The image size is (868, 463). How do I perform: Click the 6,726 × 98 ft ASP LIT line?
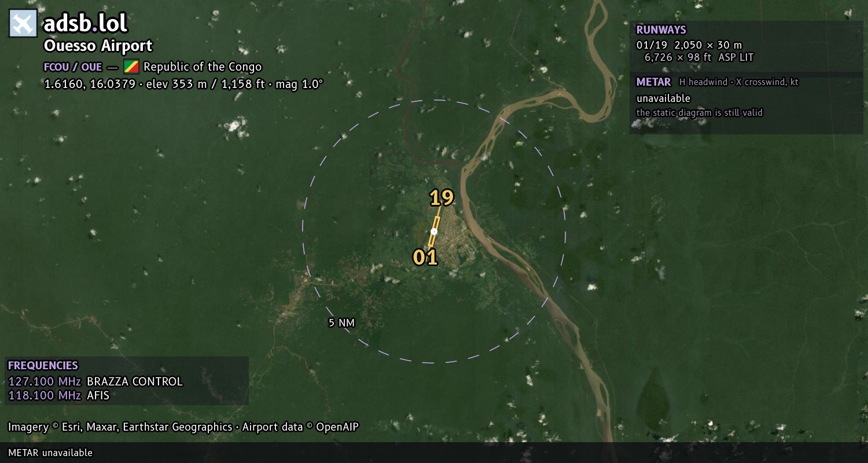point(699,57)
